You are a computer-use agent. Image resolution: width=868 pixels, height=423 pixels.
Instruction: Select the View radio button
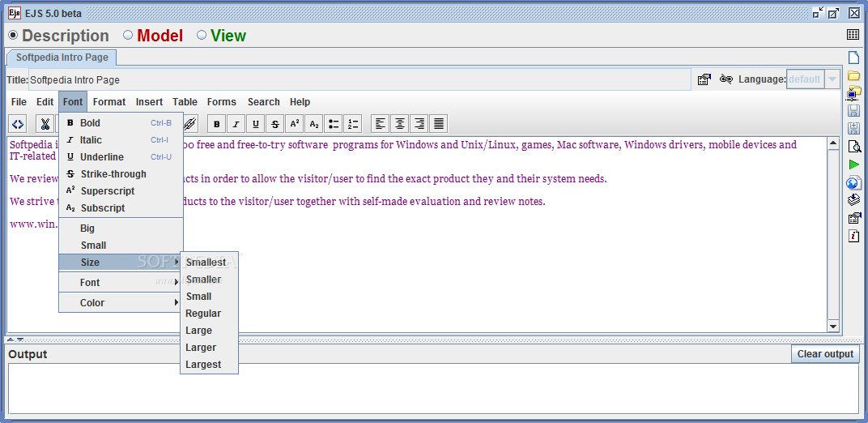(202, 36)
